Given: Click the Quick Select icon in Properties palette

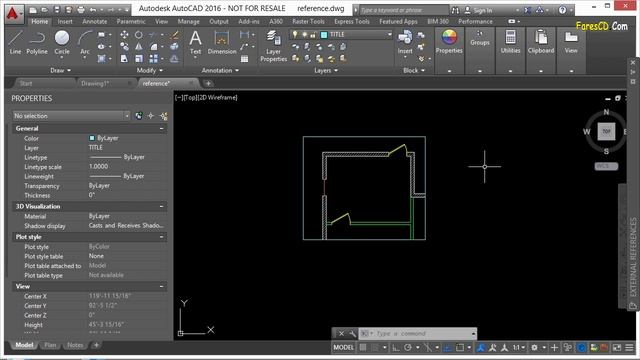Looking at the screenshot, I should [164, 116].
